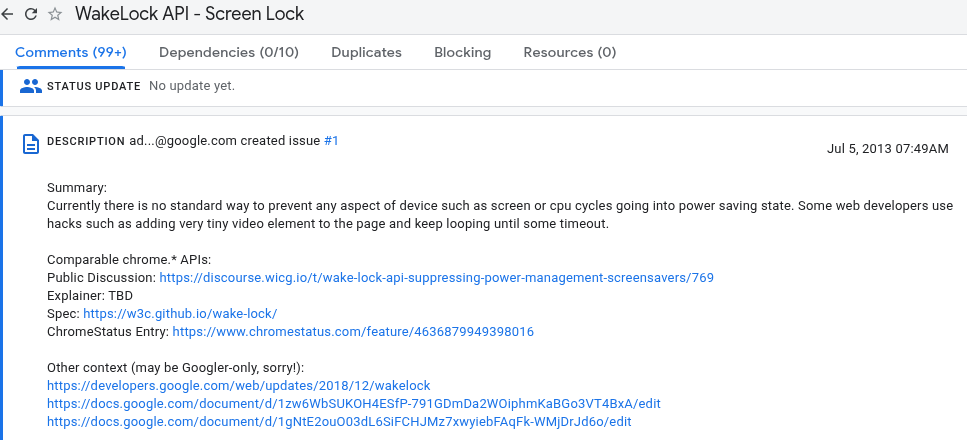Click the refresh issue icon
The image size is (967, 440).
(31, 15)
